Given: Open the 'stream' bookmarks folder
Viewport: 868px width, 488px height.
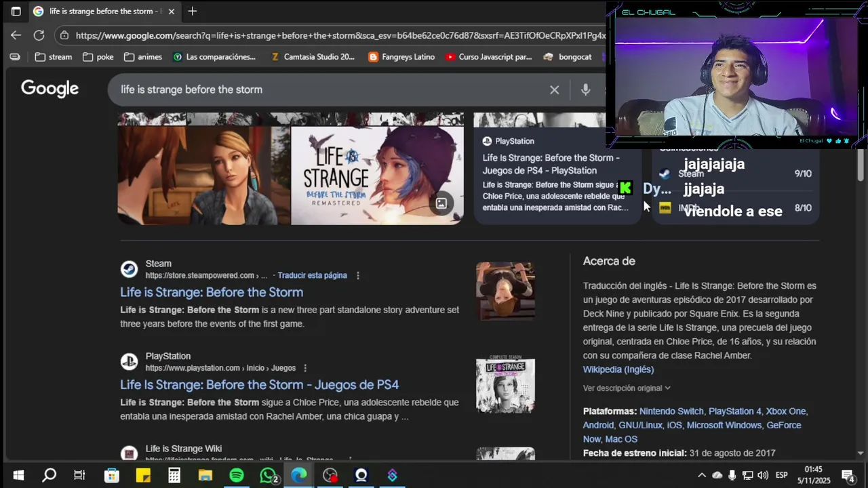Looking at the screenshot, I should (53, 57).
